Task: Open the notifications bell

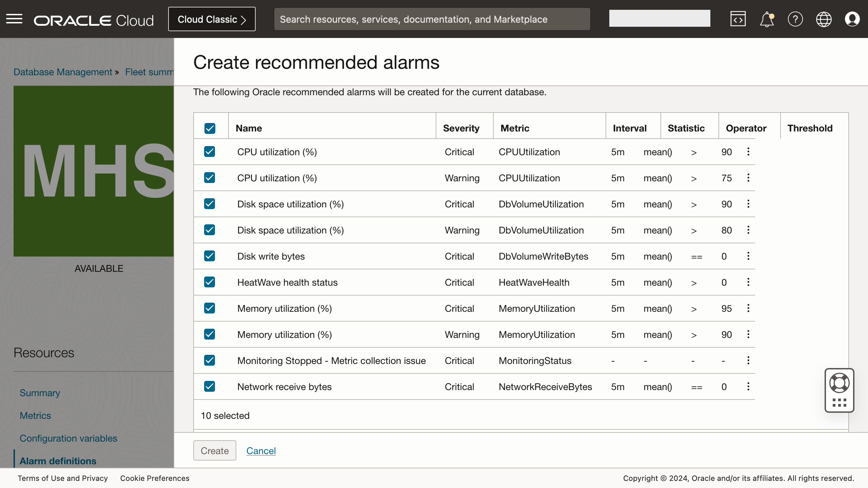Action: point(766,19)
